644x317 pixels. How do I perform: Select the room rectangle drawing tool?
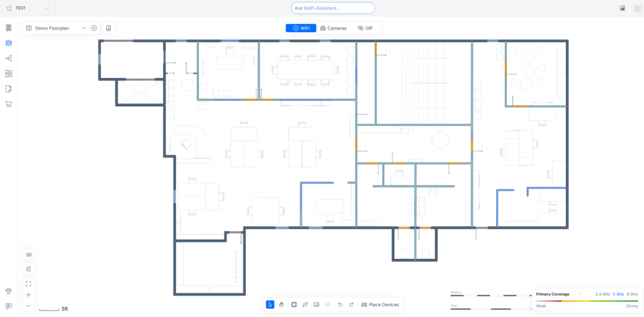coord(294,304)
